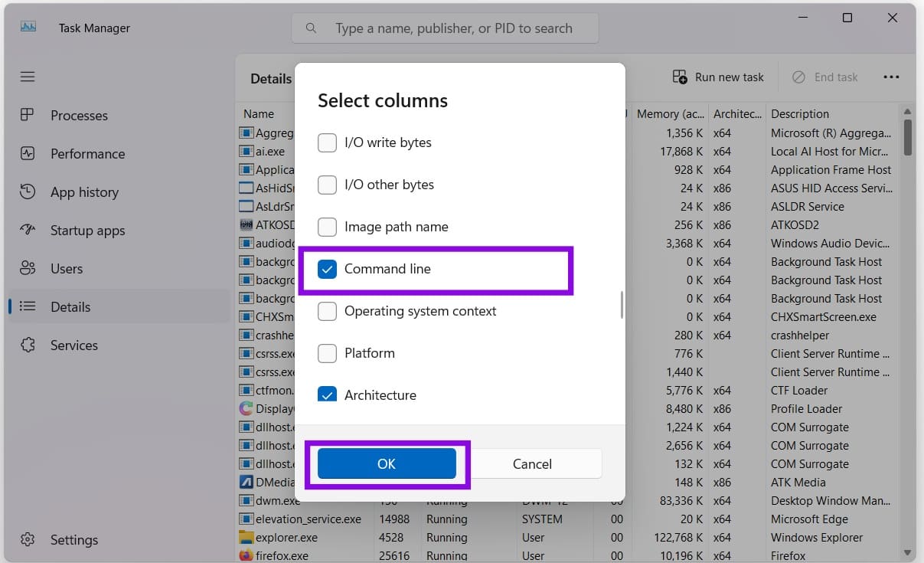
Task: Click the firefox.exe process icon
Action: pos(246,556)
